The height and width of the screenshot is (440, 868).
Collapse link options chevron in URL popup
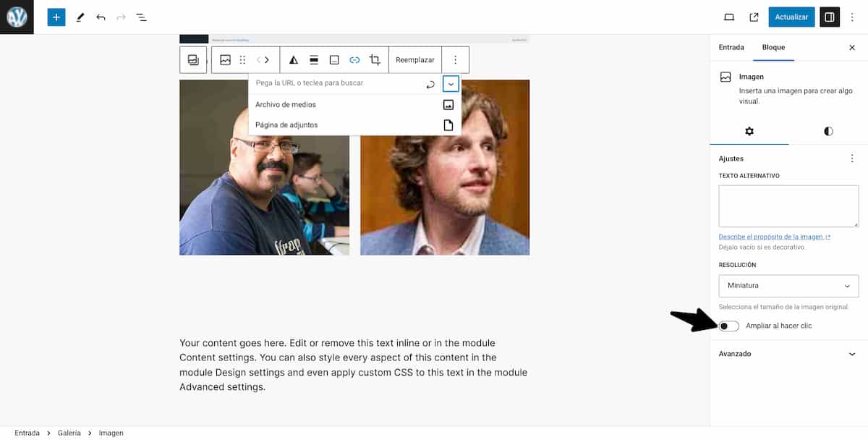[x=451, y=84]
